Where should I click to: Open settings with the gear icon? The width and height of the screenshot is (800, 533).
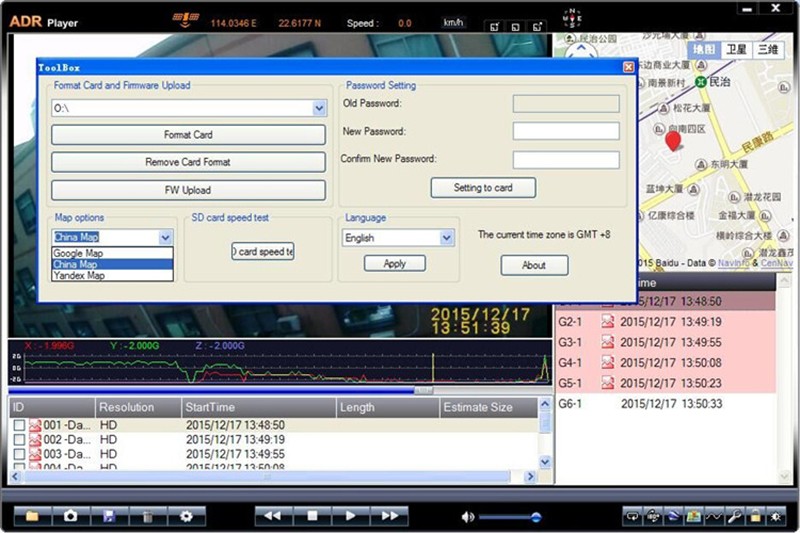185,516
